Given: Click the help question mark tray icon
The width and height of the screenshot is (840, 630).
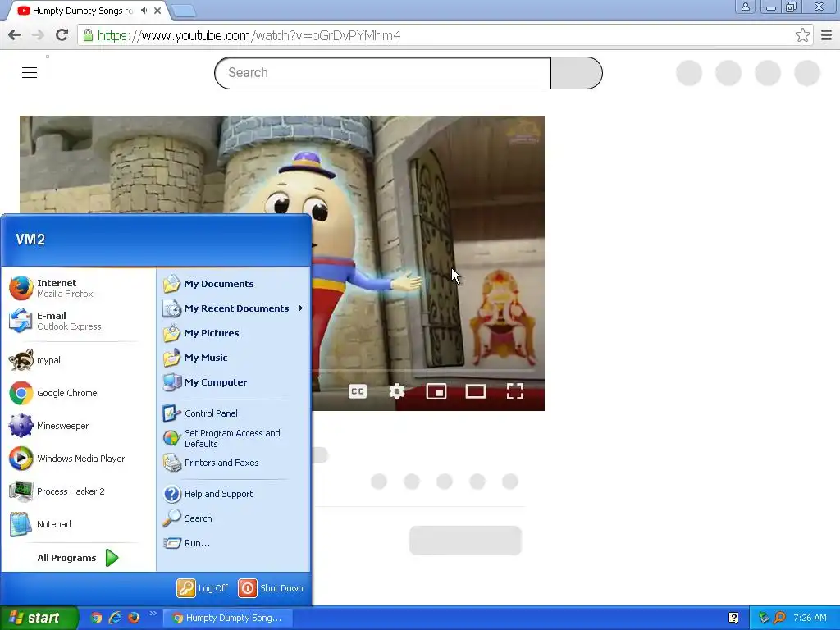Looking at the screenshot, I should pyautogui.click(x=734, y=618).
